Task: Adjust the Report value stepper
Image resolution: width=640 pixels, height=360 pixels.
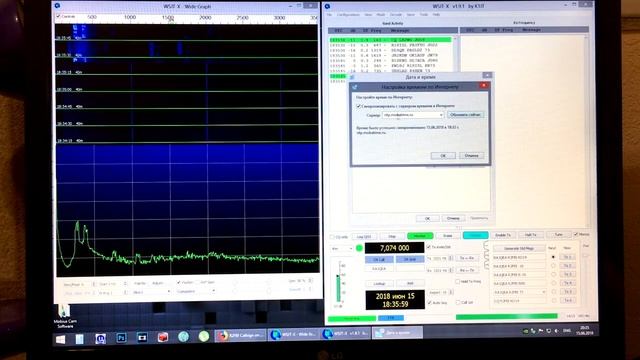Action: click(x=451, y=292)
